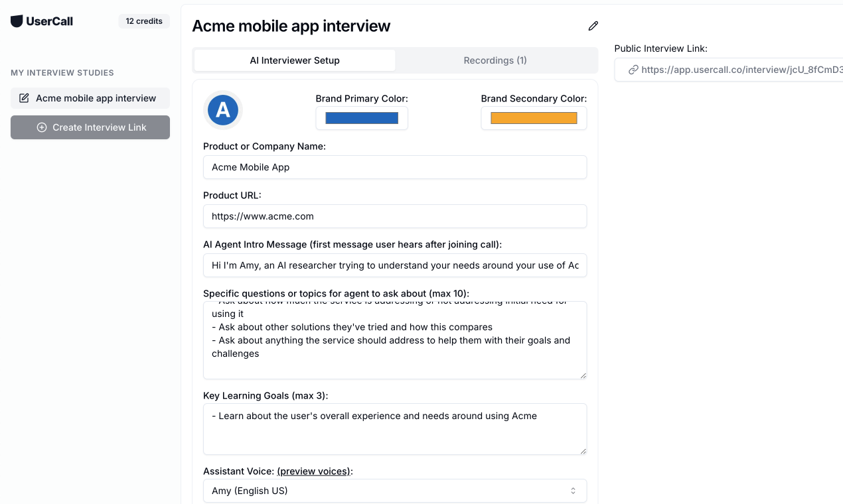The image size is (843, 504).
Task: Click the Product or Company Name field
Action: coord(395,167)
